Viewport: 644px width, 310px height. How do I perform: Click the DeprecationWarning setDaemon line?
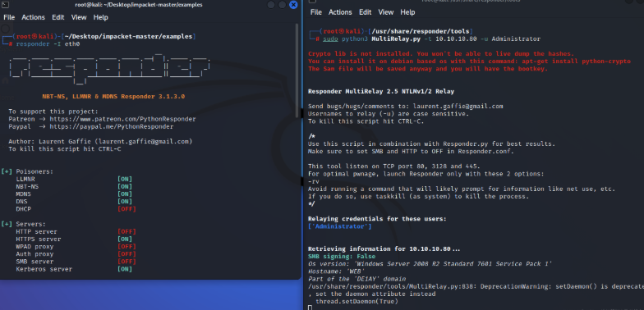click(x=476, y=287)
